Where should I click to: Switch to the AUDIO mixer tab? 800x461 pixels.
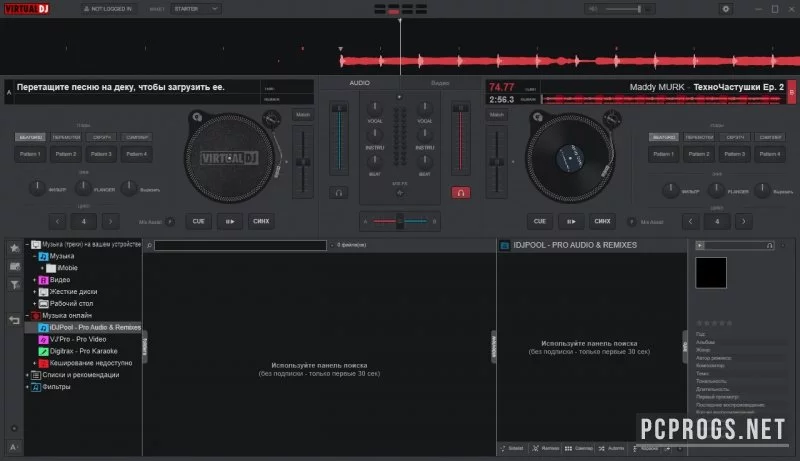coord(360,83)
